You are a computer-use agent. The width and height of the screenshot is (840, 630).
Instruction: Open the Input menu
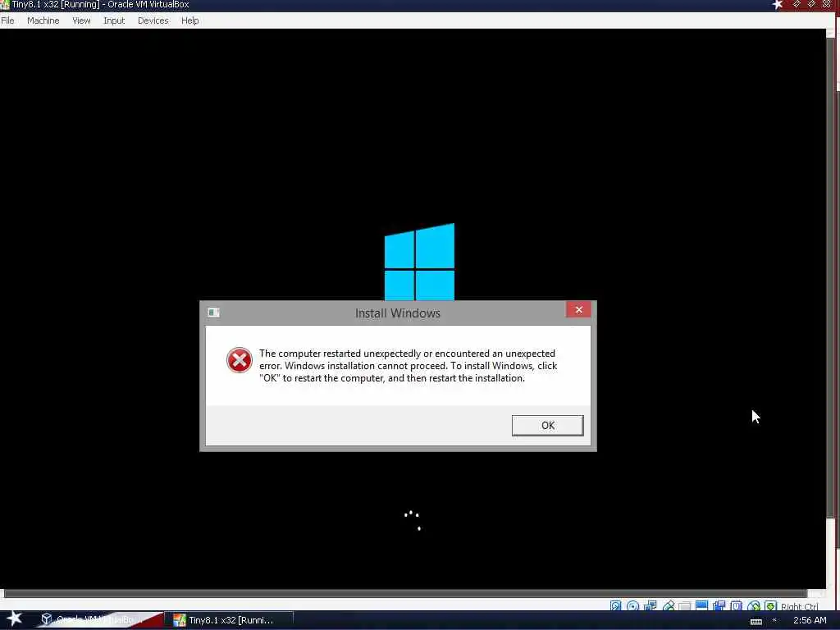point(114,21)
